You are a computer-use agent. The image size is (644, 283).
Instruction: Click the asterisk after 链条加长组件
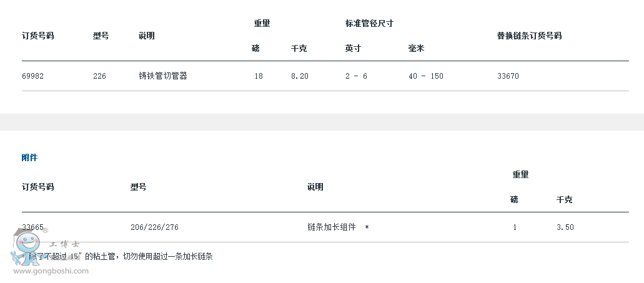tap(367, 227)
